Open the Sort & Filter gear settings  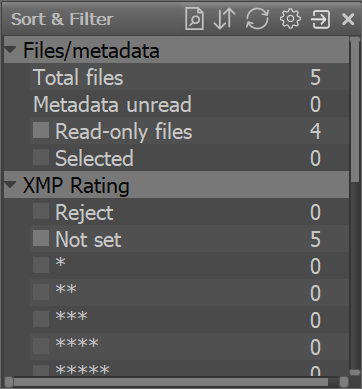click(290, 19)
